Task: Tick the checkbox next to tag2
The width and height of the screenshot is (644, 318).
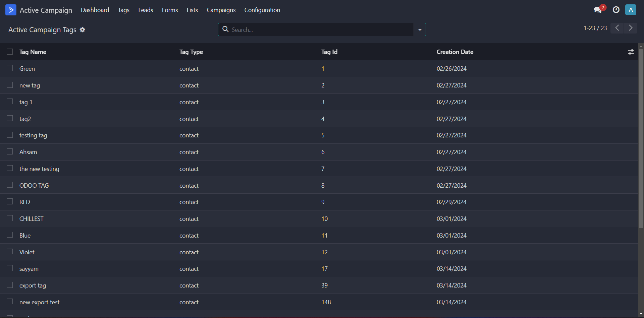Action: (10, 118)
